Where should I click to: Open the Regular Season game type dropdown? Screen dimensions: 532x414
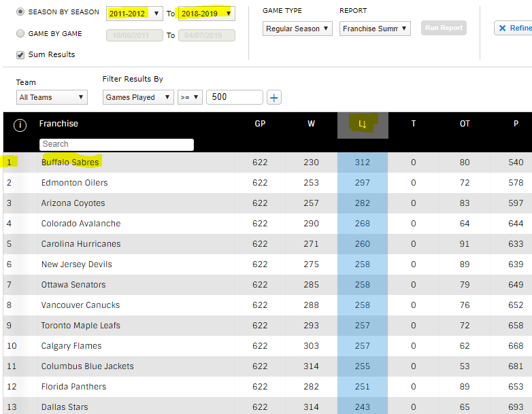[x=297, y=29]
